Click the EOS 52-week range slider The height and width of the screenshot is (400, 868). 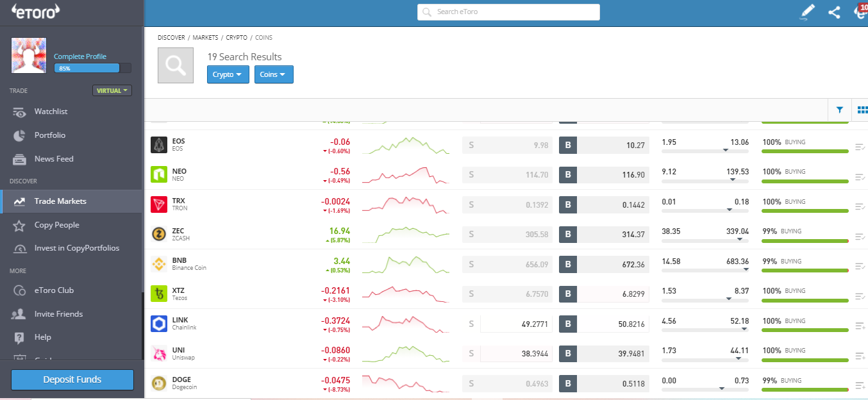[x=705, y=150]
